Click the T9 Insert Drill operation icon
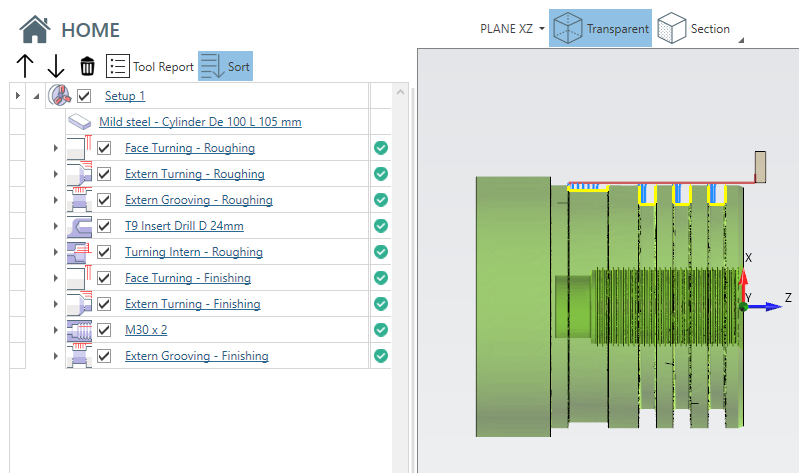Image resolution: width=799 pixels, height=473 pixels. tap(79, 226)
